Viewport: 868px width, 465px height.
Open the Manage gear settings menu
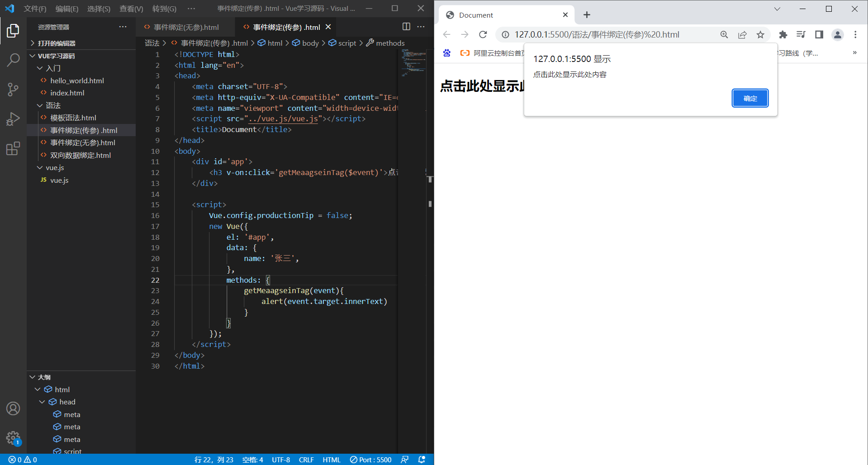(x=13, y=437)
